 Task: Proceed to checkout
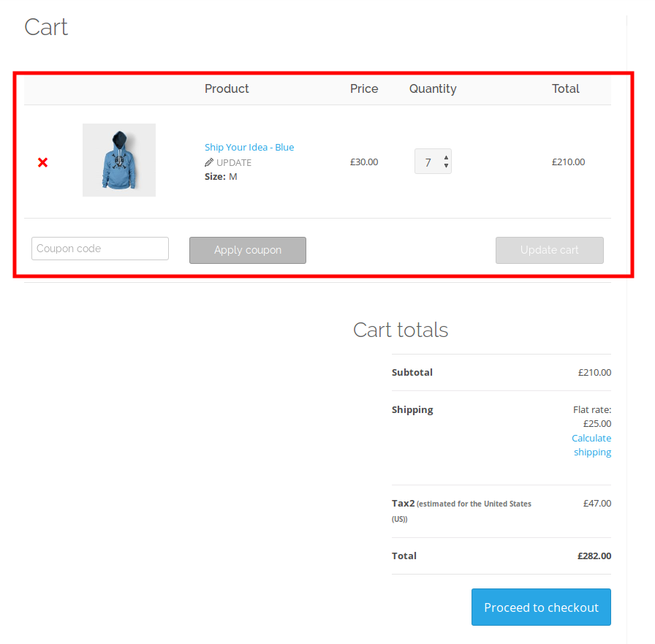point(541,607)
